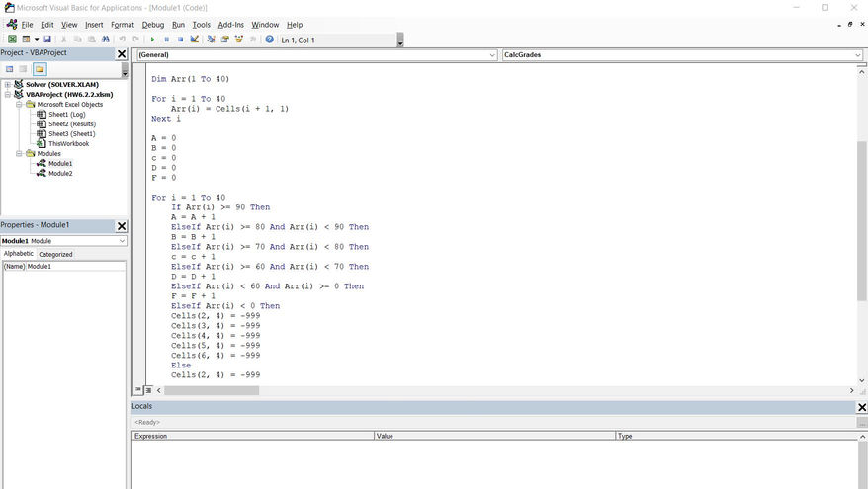The image size is (868, 489).
Task: Open Properties Window toolbar icon
Action: (x=224, y=40)
